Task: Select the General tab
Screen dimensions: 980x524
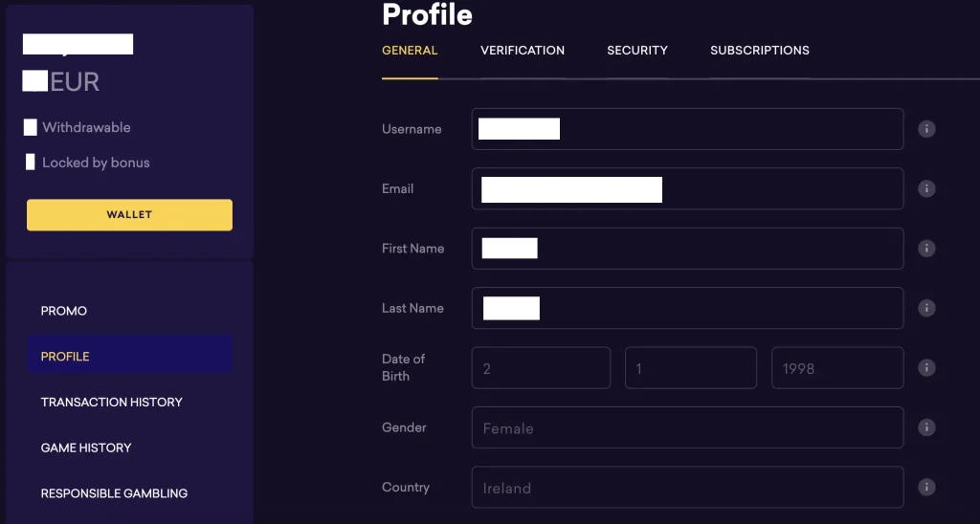Action: (x=410, y=51)
